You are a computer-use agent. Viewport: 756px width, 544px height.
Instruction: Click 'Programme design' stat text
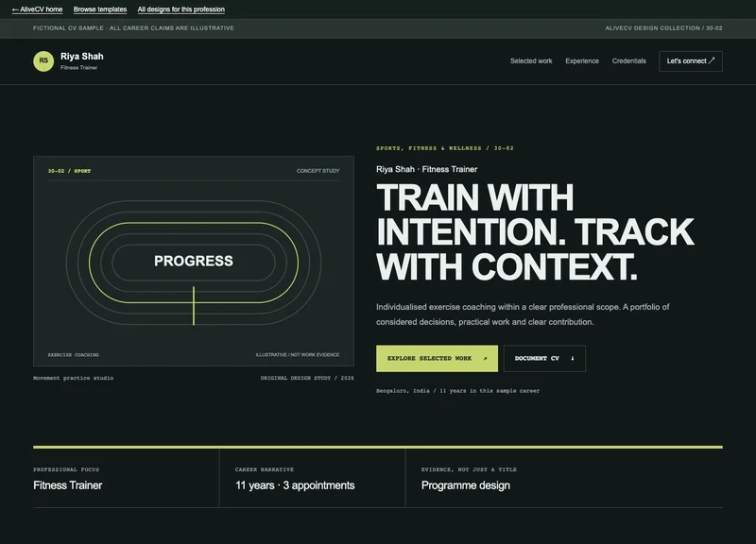pos(465,485)
